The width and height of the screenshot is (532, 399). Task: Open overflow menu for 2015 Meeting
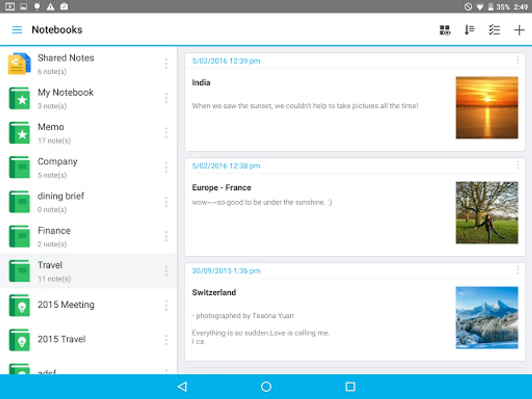pos(166,306)
